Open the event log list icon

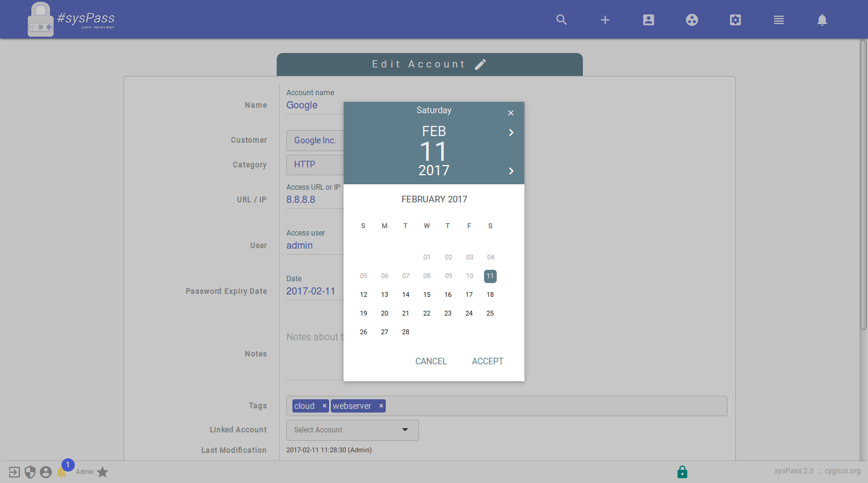[779, 20]
